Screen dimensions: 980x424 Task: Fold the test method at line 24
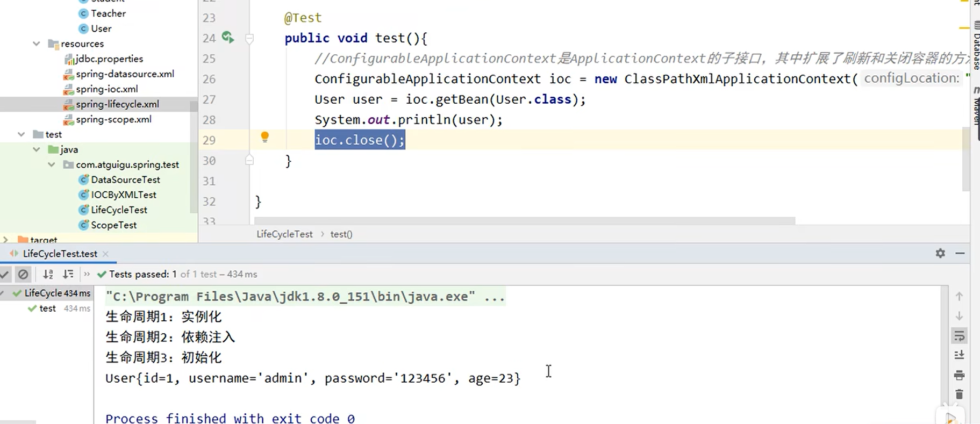[249, 38]
